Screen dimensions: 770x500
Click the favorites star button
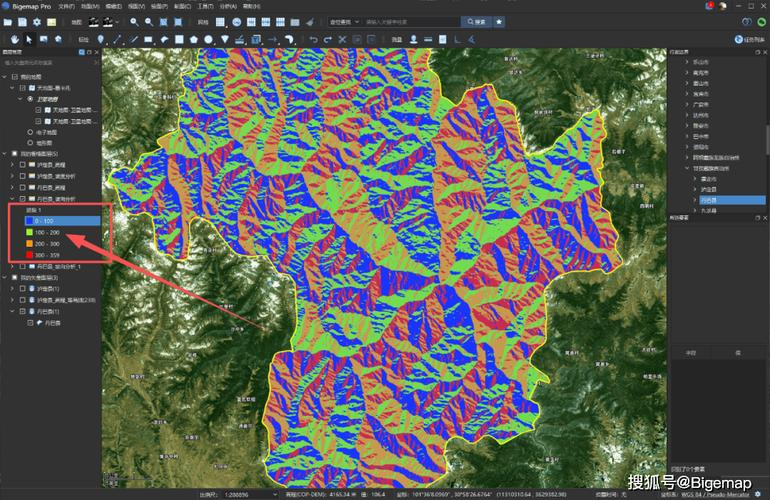(499, 21)
